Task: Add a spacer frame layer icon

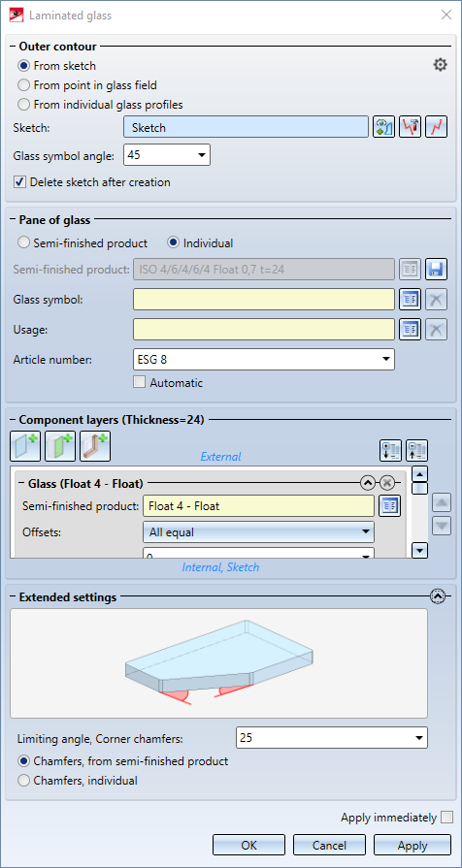Action: click(95, 447)
